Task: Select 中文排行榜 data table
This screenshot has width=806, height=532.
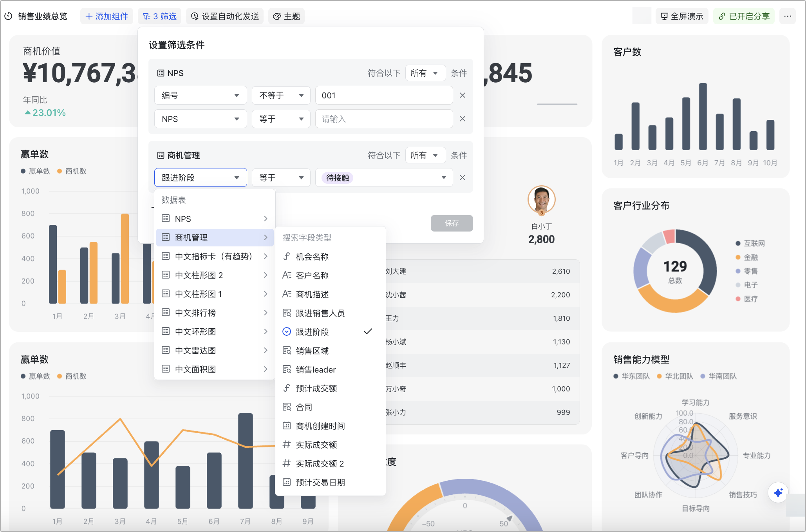Action: [215, 313]
